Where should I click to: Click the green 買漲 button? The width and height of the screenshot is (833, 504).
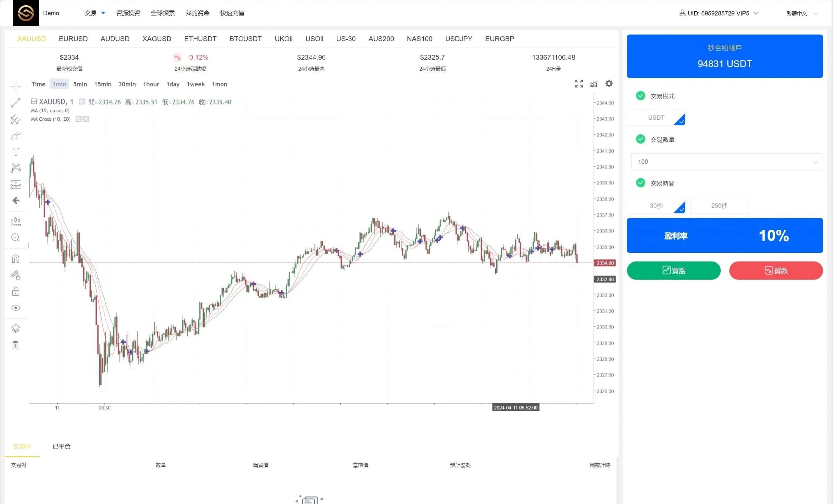[x=674, y=270]
